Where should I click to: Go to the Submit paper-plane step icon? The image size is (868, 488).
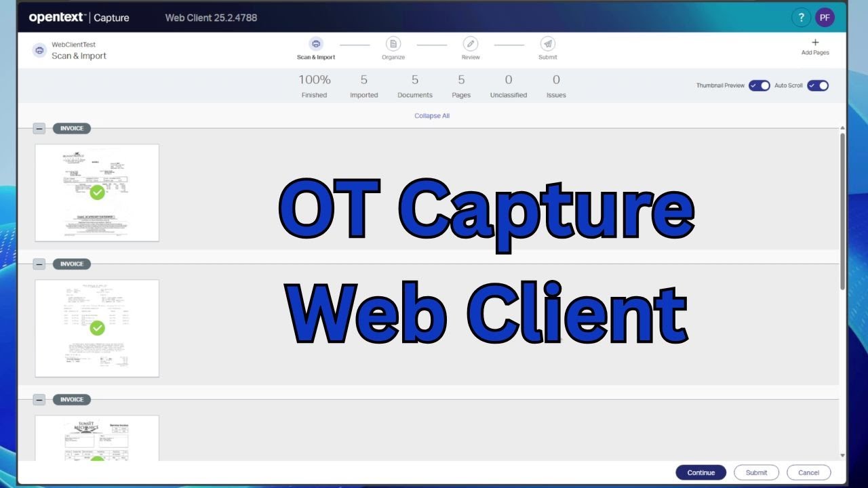click(x=548, y=43)
